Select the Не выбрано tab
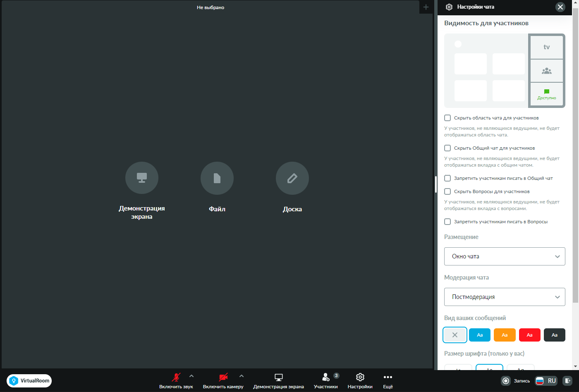 point(211,7)
